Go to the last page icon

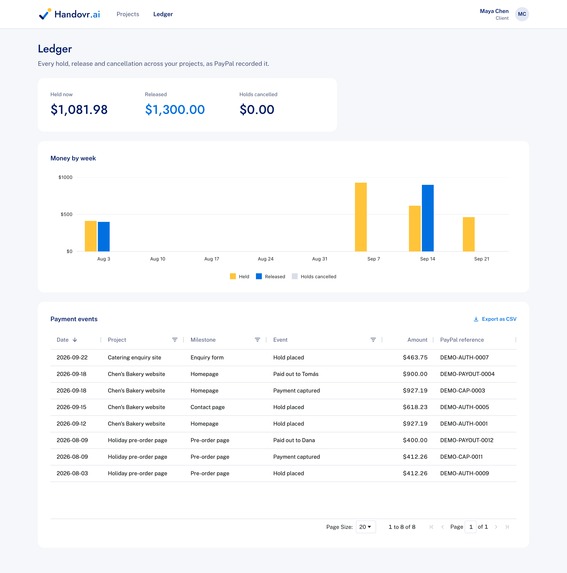[507, 527]
